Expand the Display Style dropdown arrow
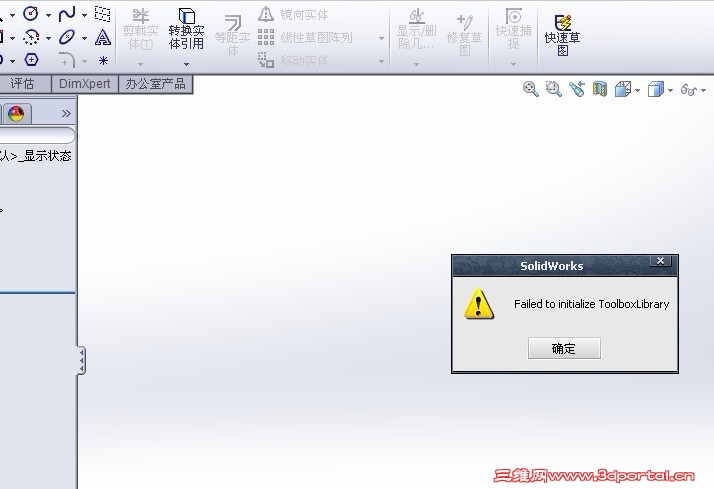 [x=670, y=90]
